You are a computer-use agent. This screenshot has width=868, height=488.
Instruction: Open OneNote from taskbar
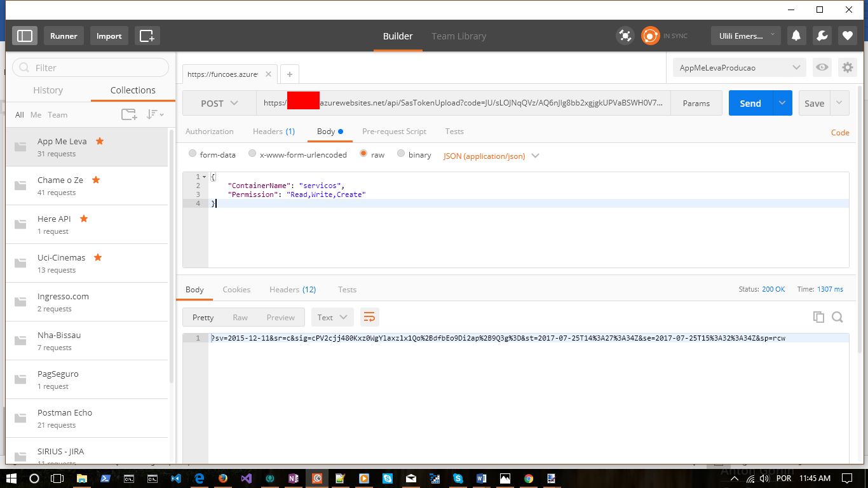click(293, 478)
